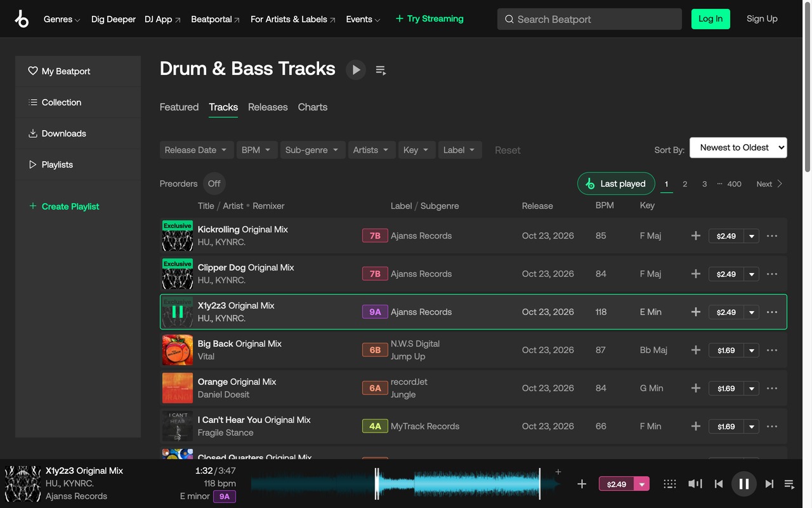Click the Log In button
The image size is (812, 508).
[710, 19]
